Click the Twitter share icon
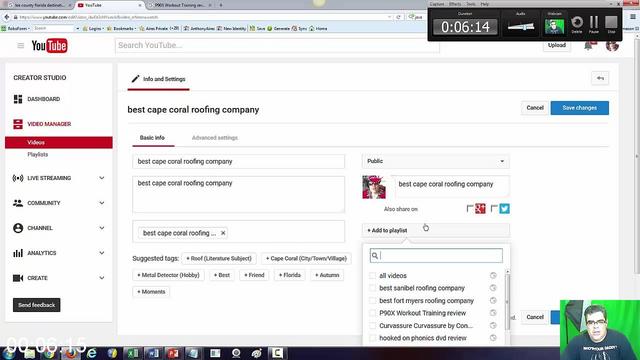Viewport: 640px width, 360px height. [x=504, y=209]
